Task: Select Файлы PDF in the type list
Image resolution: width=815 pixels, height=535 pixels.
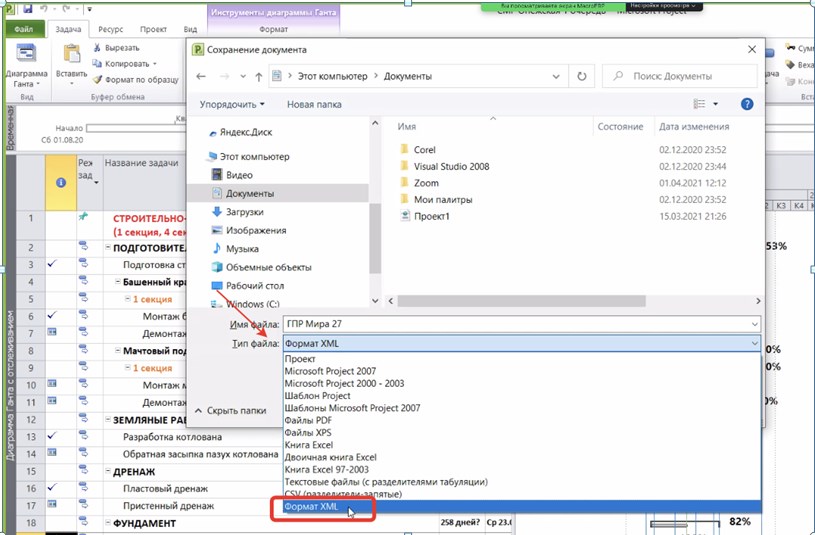Action: pos(308,420)
